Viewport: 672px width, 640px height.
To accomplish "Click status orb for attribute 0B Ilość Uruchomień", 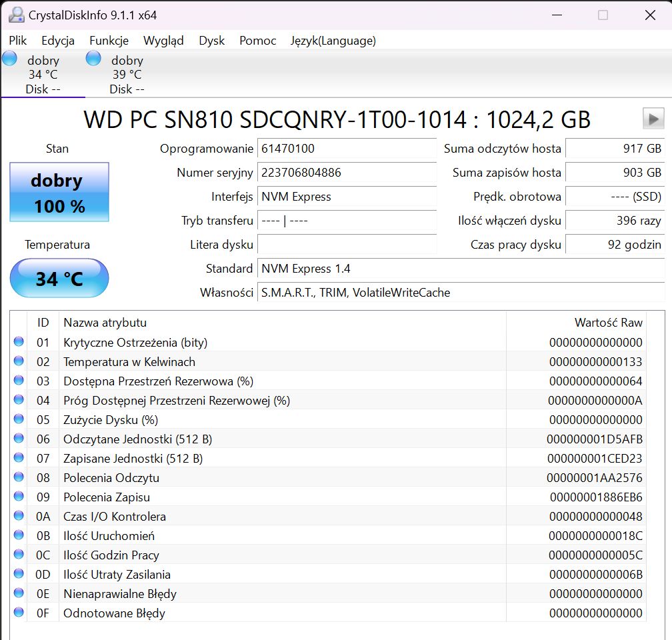I will click(x=19, y=535).
